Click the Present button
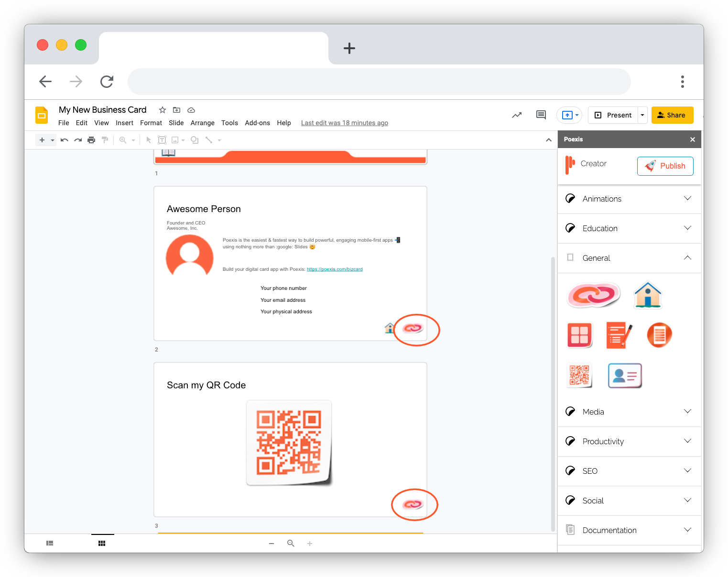 coord(613,115)
